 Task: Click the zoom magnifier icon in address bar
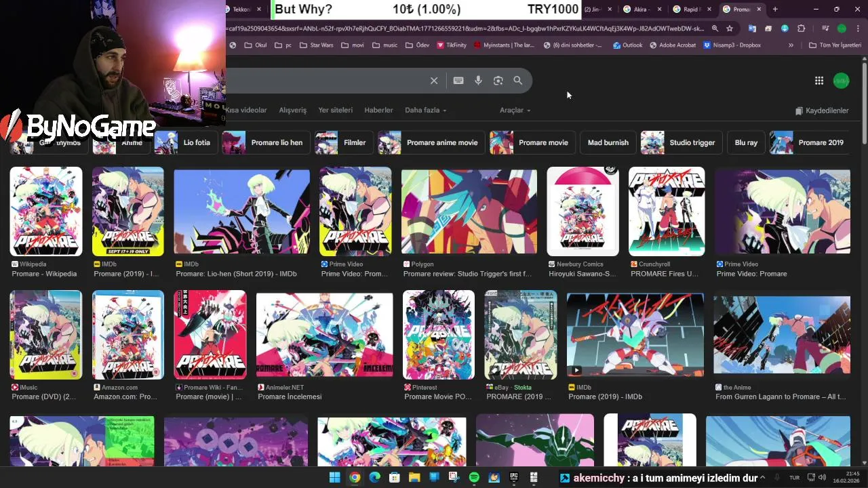(715, 28)
